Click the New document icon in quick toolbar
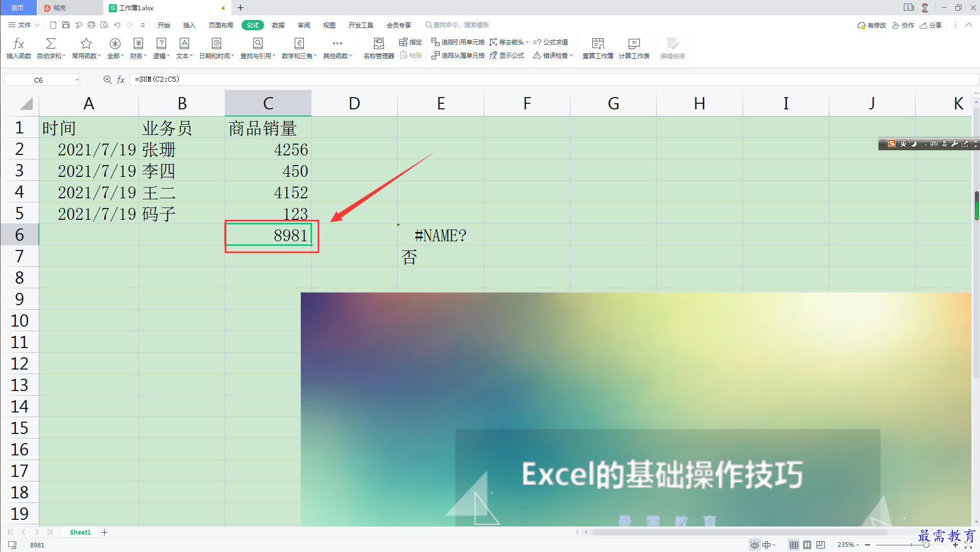980x552 pixels. click(53, 25)
